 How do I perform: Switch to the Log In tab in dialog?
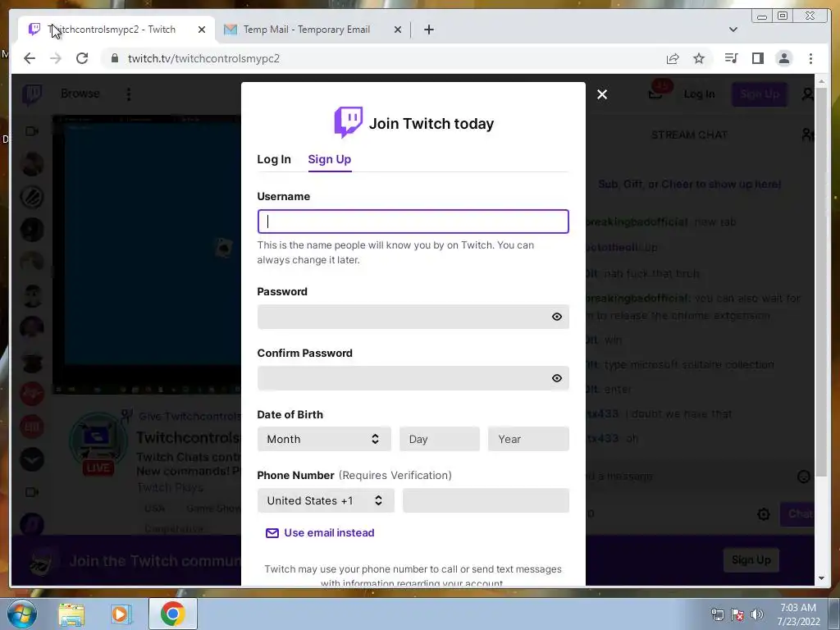click(x=274, y=159)
